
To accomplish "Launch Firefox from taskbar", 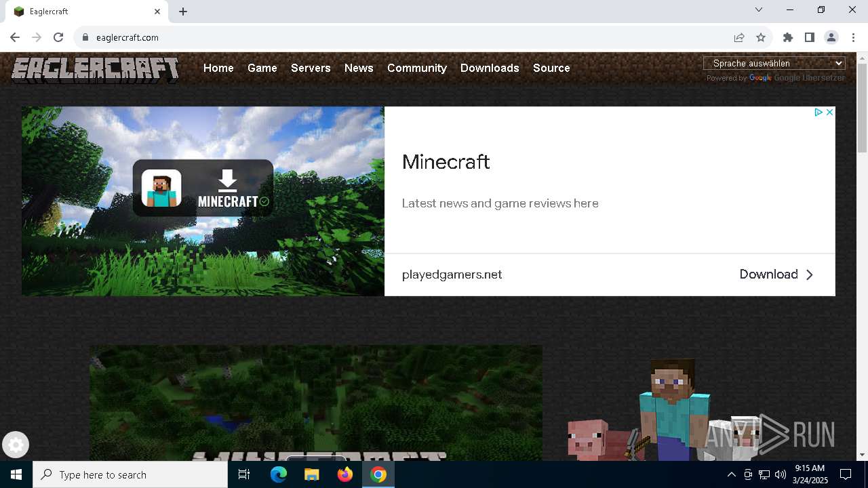I will point(345,474).
